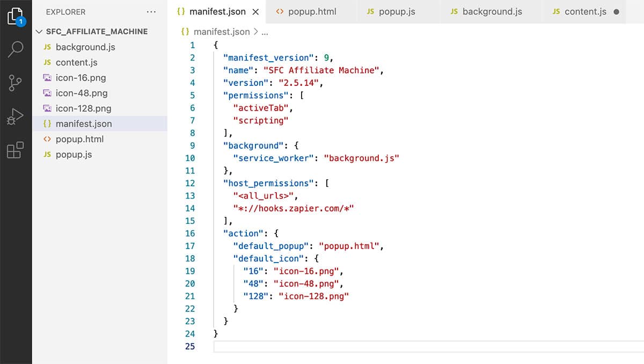Click the "manifest_version" key
This screenshot has width=644, height=364.
(x=269, y=57)
